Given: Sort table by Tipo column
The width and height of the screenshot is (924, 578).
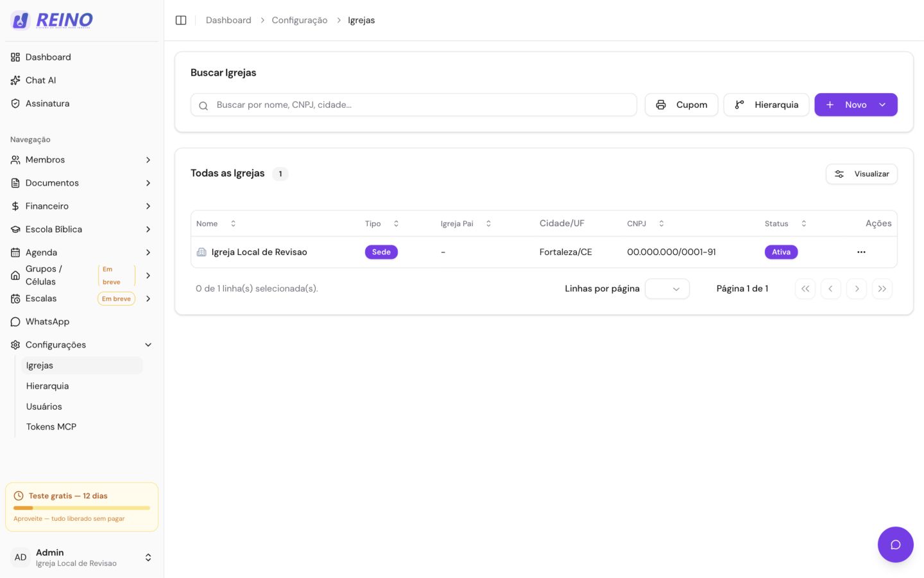Looking at the screenshot, I should tap(382, 223).
